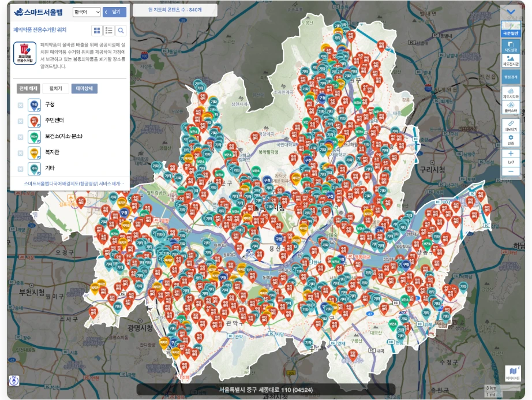Uncheck the 복지관 layer checkbox
This screenshot has width=532, height=400.
pyautogui.click(x=20, y=153)
